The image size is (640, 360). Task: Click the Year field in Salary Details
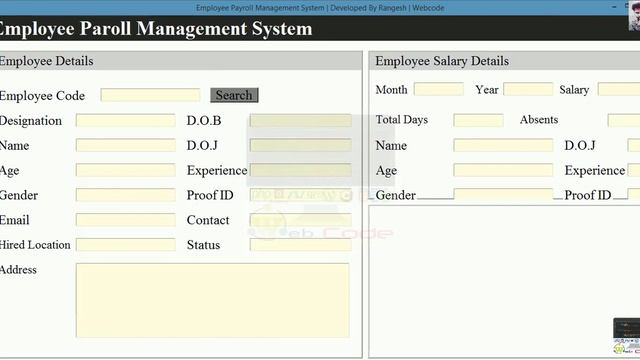[528, 89]
